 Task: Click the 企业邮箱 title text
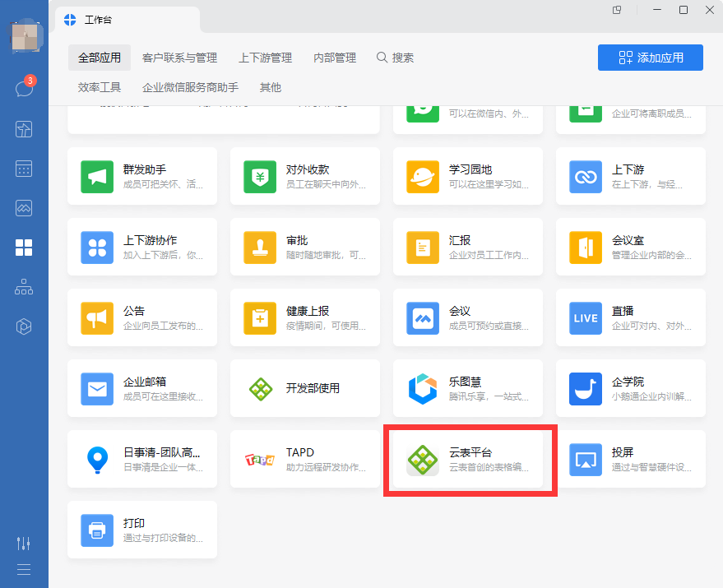point(144,382)
